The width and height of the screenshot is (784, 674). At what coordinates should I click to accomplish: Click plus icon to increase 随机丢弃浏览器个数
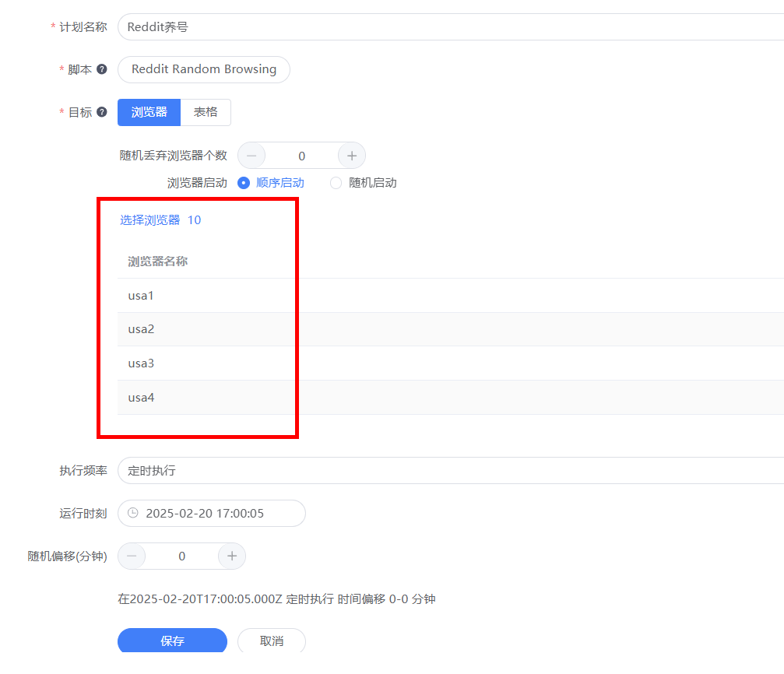tap(351, 155)
